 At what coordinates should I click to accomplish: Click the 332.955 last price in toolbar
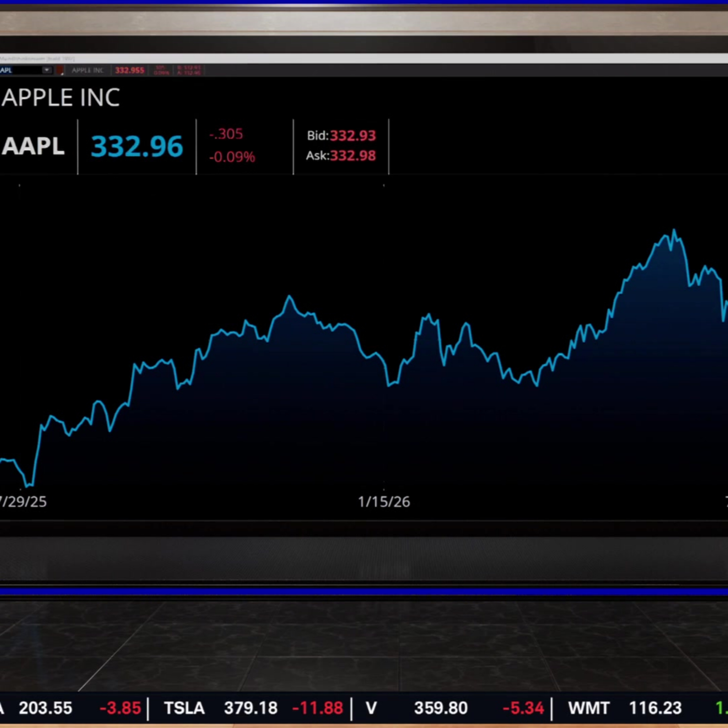pos(129,70)
